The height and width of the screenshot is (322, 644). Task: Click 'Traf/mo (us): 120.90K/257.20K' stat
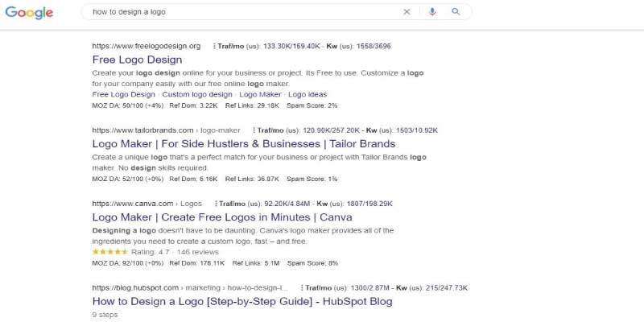(309, 130)
